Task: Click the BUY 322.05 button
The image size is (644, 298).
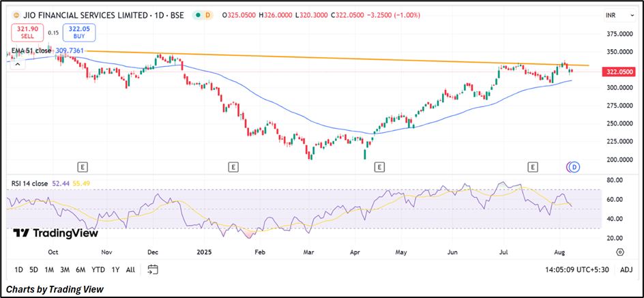Action: coord(80,33)
